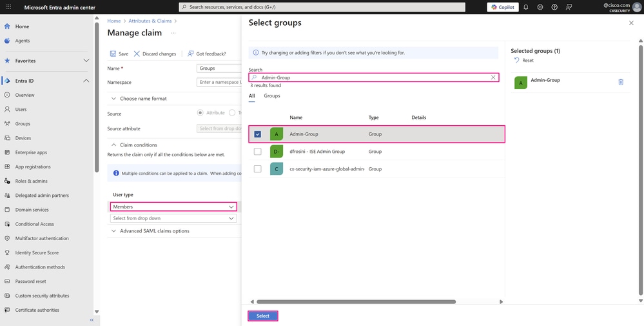Go to Home in the sidebar
This screenshot has width=644, height=326.
pos(22,26)
